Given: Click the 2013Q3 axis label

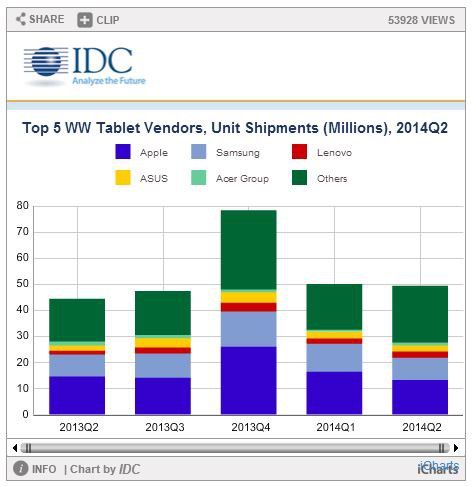Looking at the screenshot, I should click(165, 427).
